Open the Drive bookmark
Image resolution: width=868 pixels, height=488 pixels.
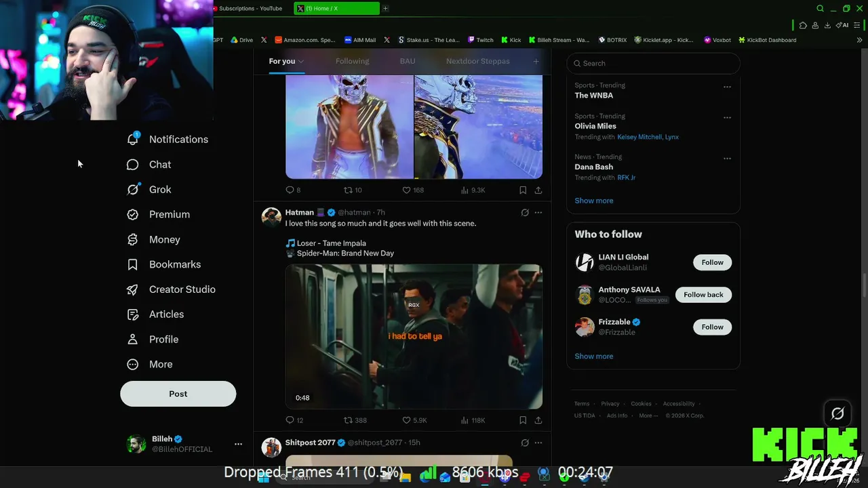pos(241,40)
